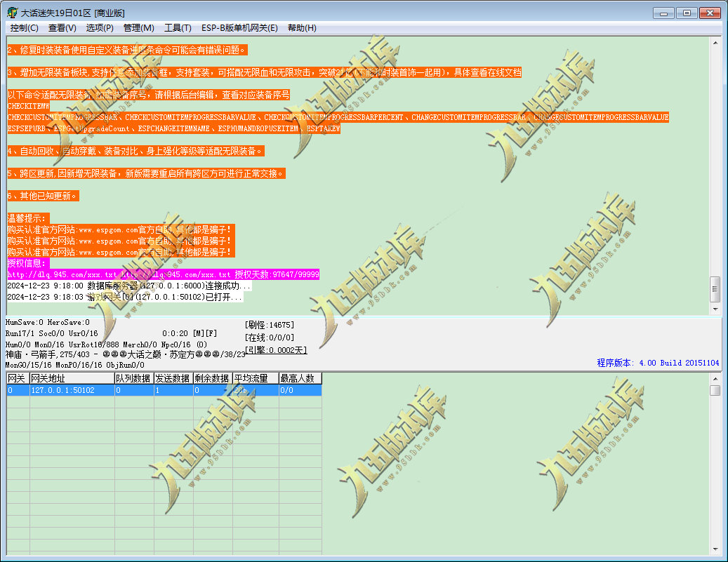Click the 发送数据 column header
The image size is (728, 562).
[x=173, y=378]
